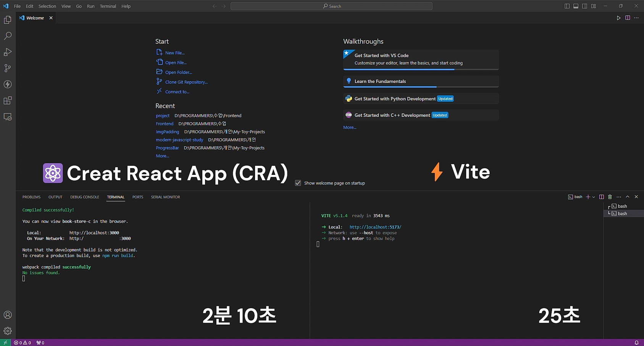644x346 pixels.
Task: Open Source Control view
Action: (8, 68)
